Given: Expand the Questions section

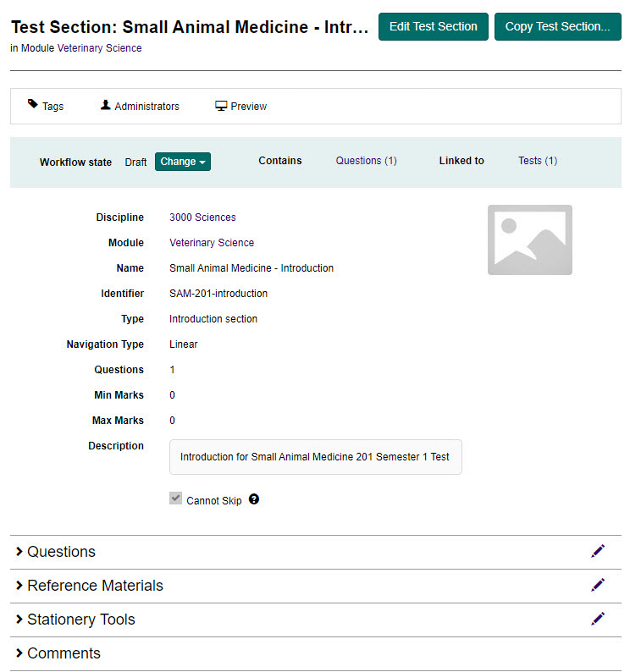Looking at the screenshot, I should point(61,552).
